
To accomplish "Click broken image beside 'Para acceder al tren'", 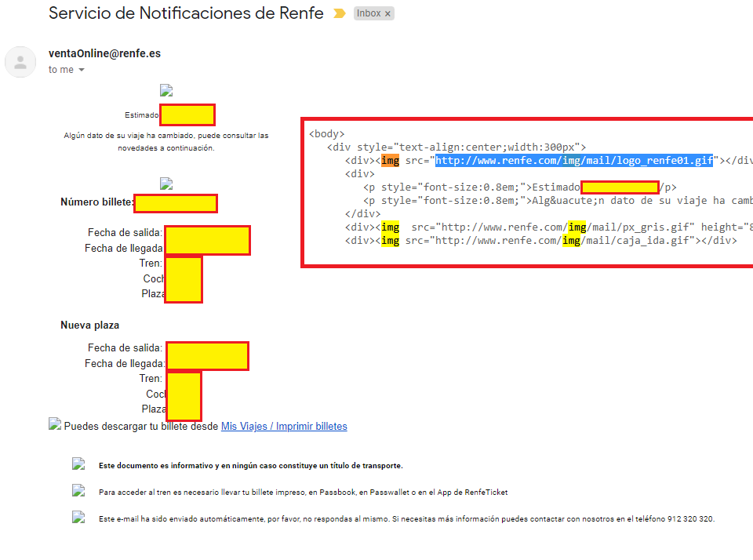I will tap(78, 491).
